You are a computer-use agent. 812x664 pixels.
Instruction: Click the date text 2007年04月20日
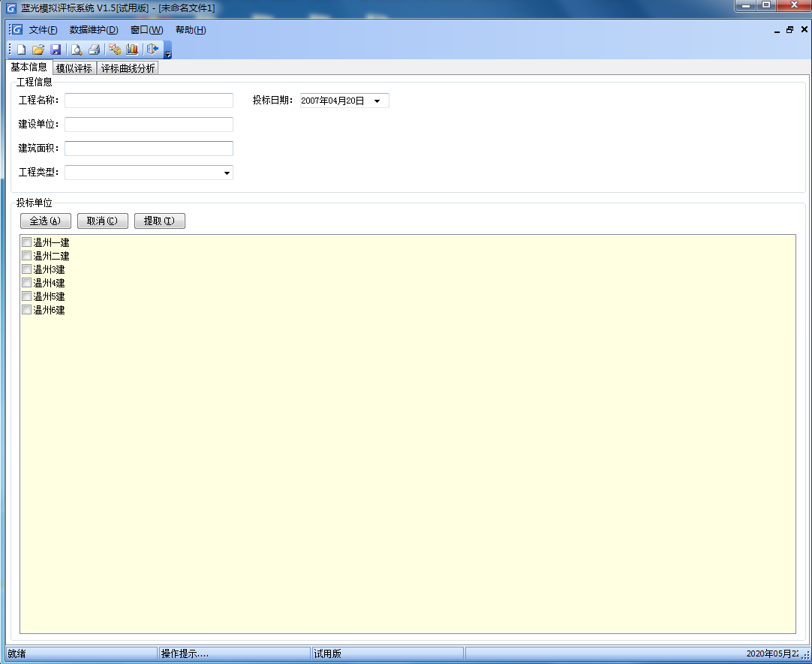pyautogui.click(x=332, y=101)
